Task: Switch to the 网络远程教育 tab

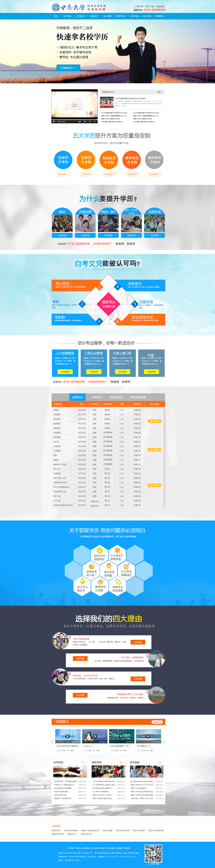Action: [x=138, y=397]
